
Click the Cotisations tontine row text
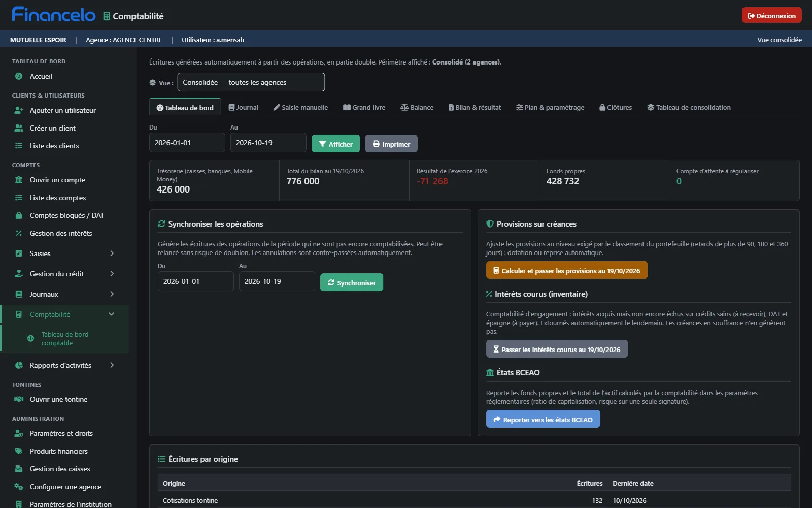(190, 500)
